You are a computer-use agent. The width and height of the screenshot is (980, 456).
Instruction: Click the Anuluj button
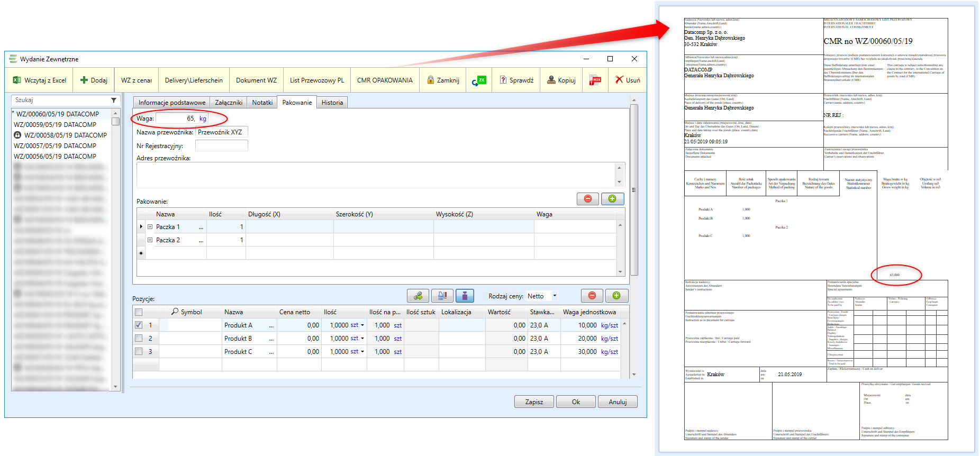618,402
